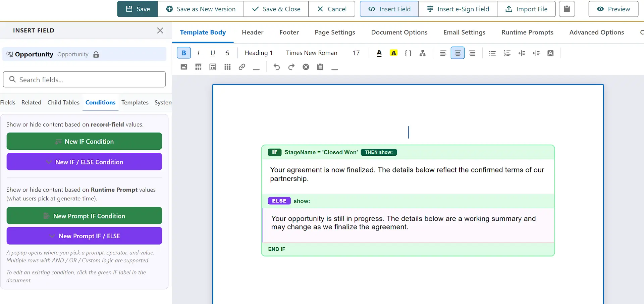This screenshot has width=644, height=304.
Task: Pick the font text color
Action: tap(379, 53)
